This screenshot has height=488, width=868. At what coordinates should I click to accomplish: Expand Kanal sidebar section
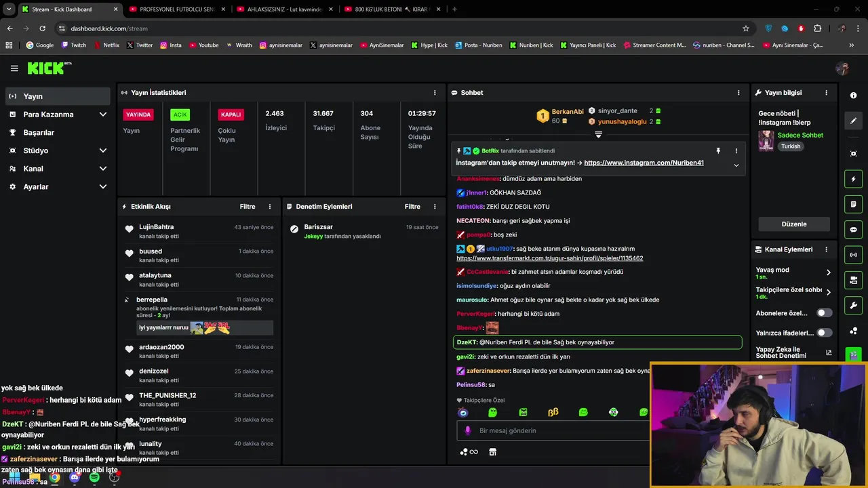click(x=103, y=169)
